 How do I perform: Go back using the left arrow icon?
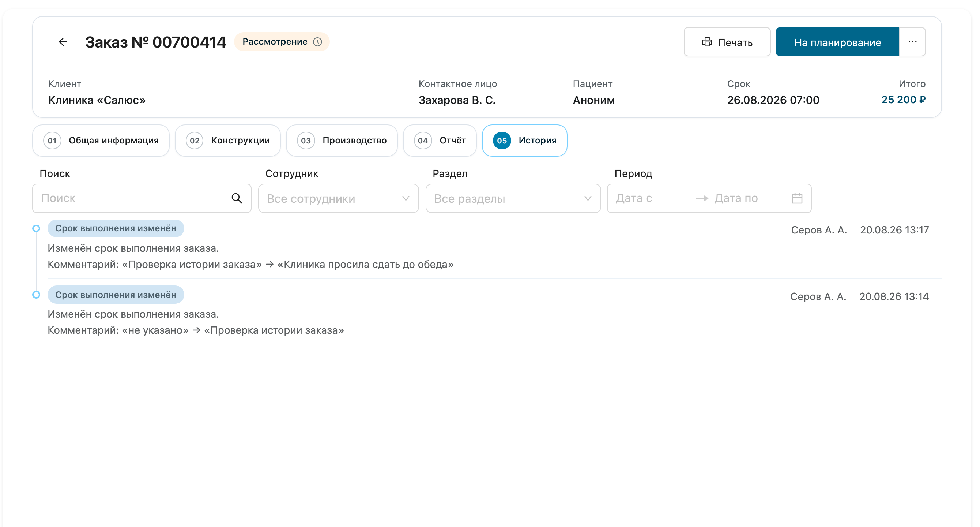63,42
